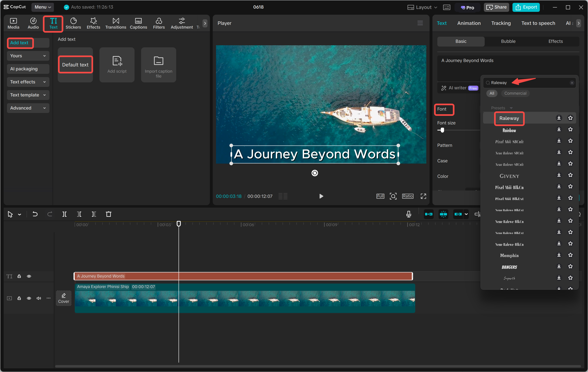The width and height of the screenshot is (588, 372).
Task: Switch to the Animation tab
Action: [x=469, y=23]
